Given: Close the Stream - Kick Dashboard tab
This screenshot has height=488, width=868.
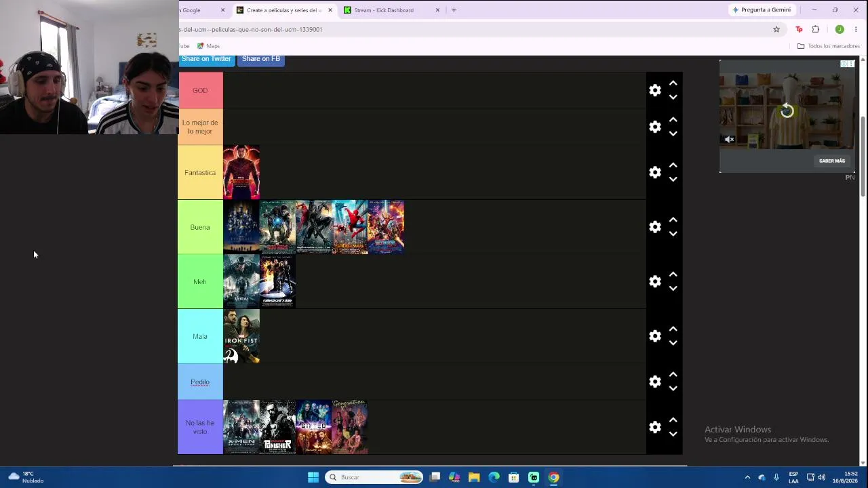Looking at the screenshot, I should pos(437,10).
